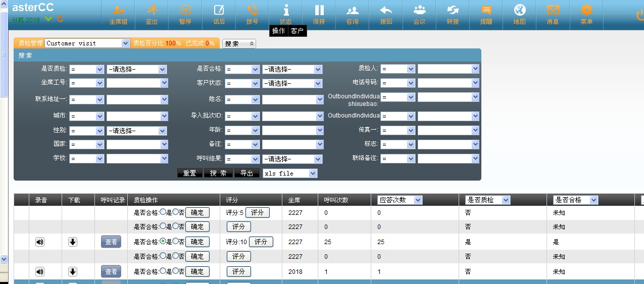Select 否 radio in the 评分:10 row
This screenshot has width=644, height=284.
[175, 242]
